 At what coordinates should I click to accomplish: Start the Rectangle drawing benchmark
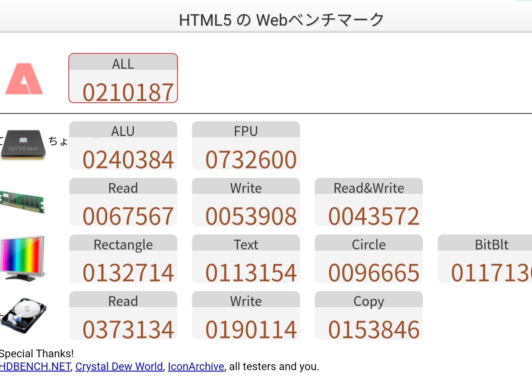123,259
